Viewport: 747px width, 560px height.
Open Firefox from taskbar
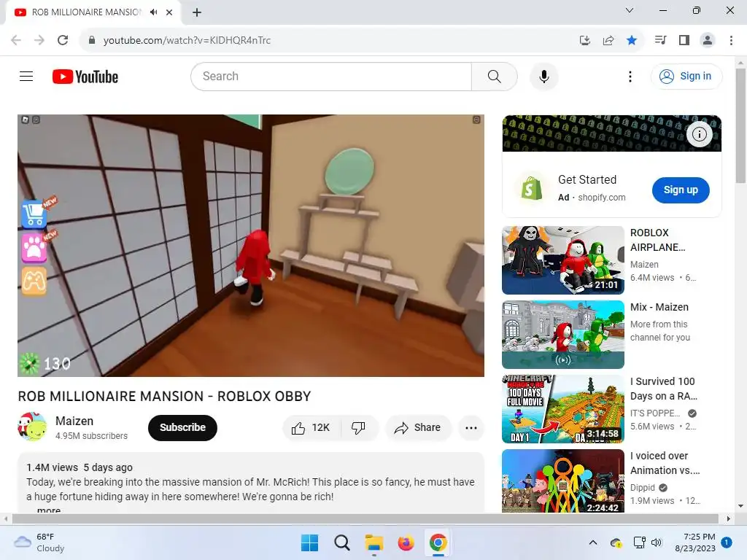point(406,542)
